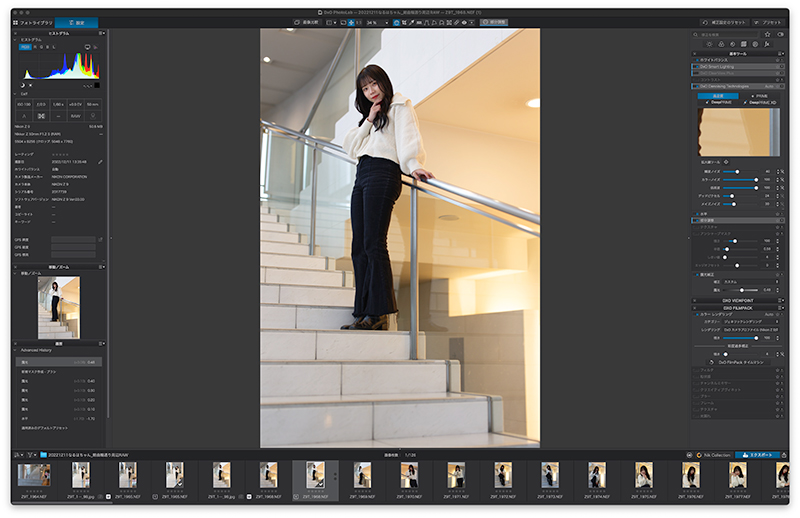Toggle the DxO Smart Lighting correction
Image resolution: width=800 pixels, height=518 pixels.
point(696,66)
